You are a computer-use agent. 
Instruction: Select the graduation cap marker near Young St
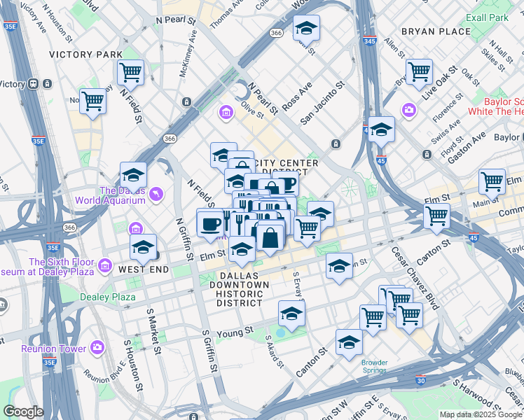[x=291, y=314]
